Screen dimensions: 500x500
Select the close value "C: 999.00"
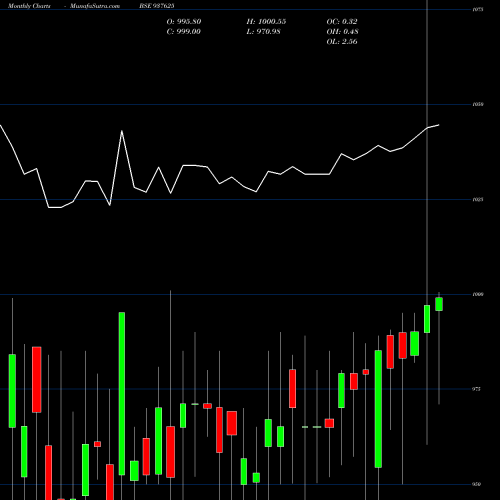[183, 32]
